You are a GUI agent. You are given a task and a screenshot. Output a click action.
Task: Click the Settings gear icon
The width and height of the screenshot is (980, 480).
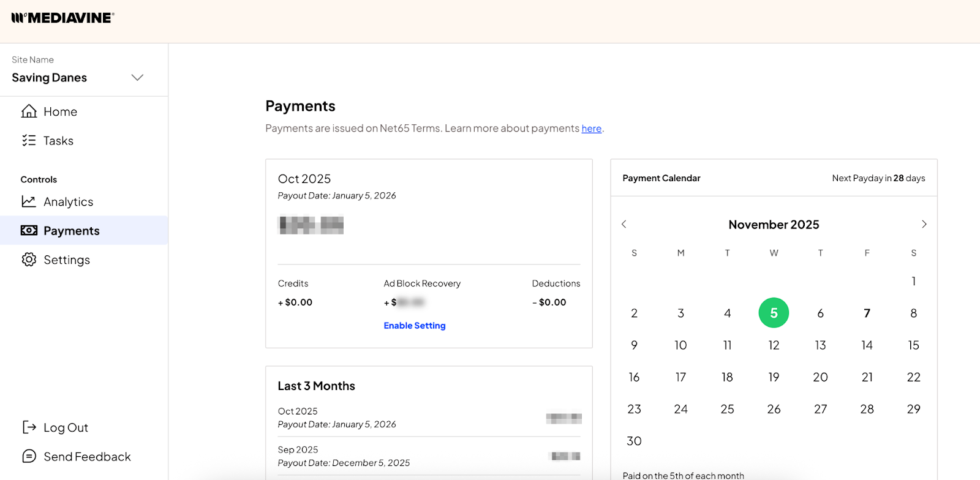click(x=29, y=260)
